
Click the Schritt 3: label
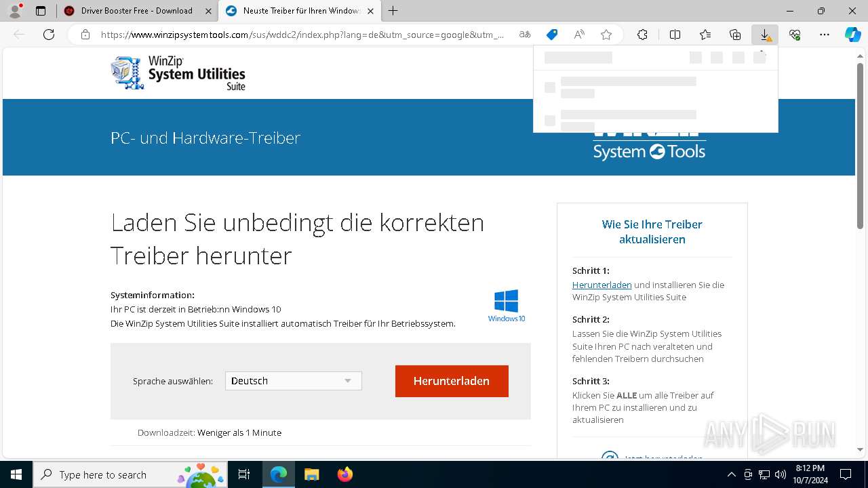[x=591, y=381]
